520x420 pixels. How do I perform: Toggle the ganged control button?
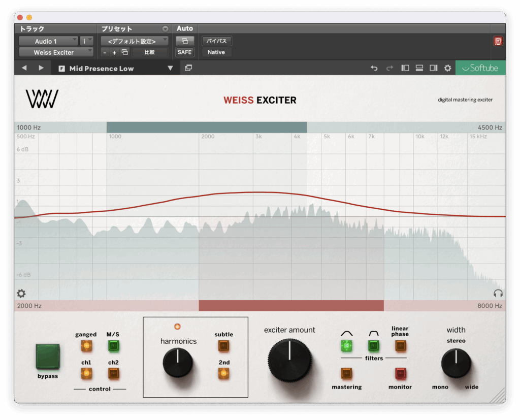pyautogui.click(x=86, y=346)
